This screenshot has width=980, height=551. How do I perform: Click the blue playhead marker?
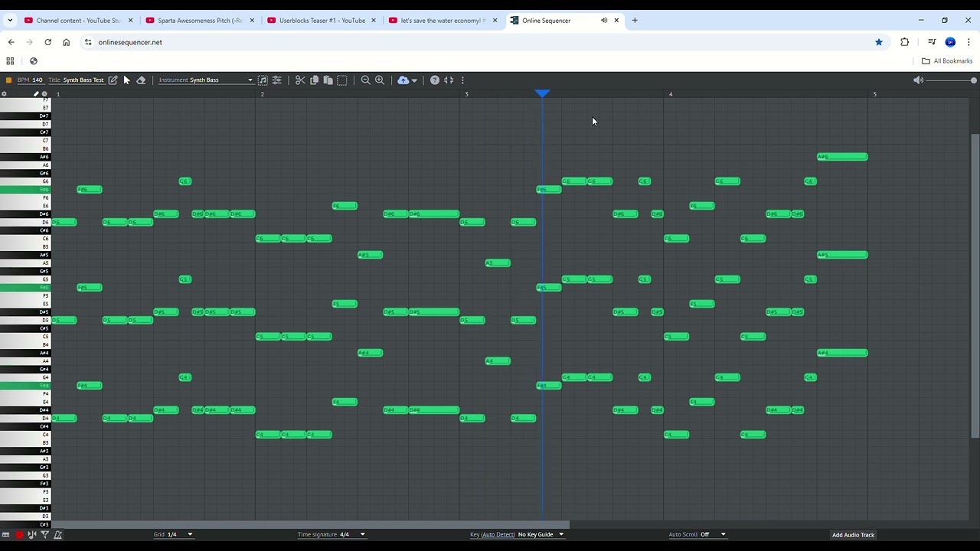point(542,93)
